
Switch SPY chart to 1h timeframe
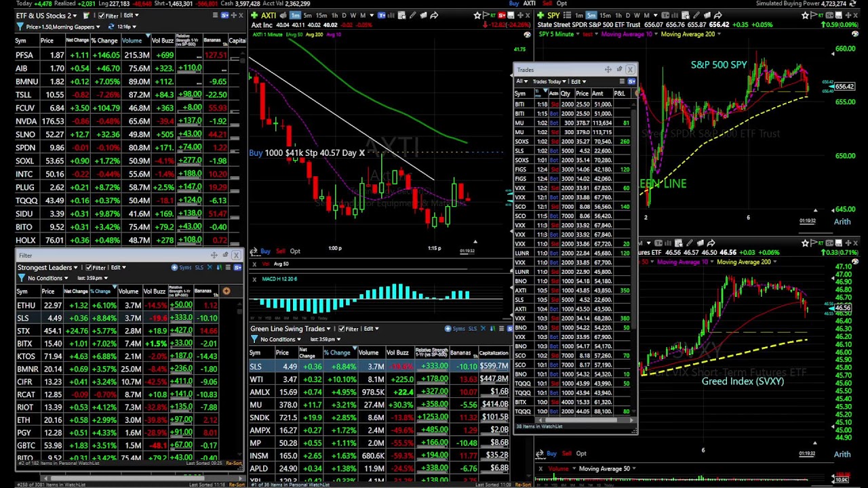(x=618, y=16)
